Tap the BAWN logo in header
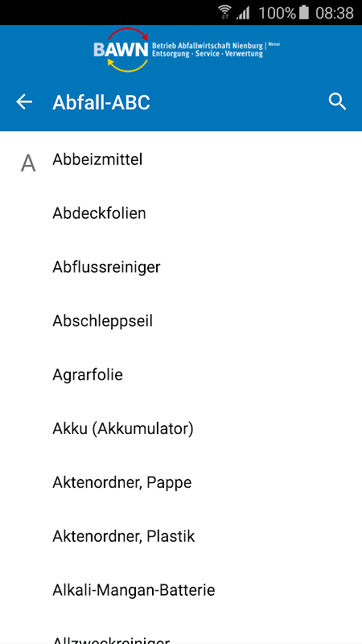The height and width of the screenshot is (644, 362). [x=121, y=50]
